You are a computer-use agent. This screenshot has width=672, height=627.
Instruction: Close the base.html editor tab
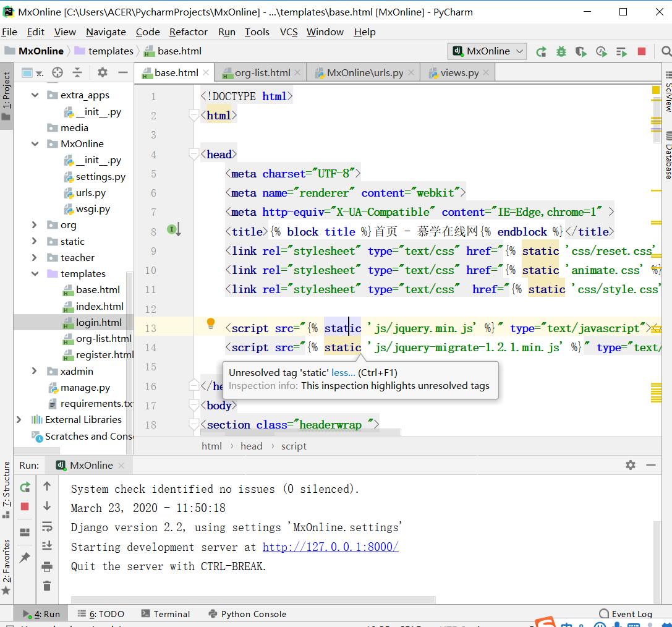(206, 72)
